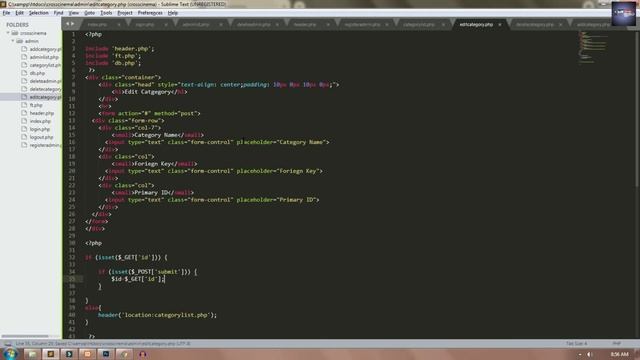The image size is (640, 360).
Task: Close the deletecategory.php tab
Action: pyautogui.click(x=560, y=24)
